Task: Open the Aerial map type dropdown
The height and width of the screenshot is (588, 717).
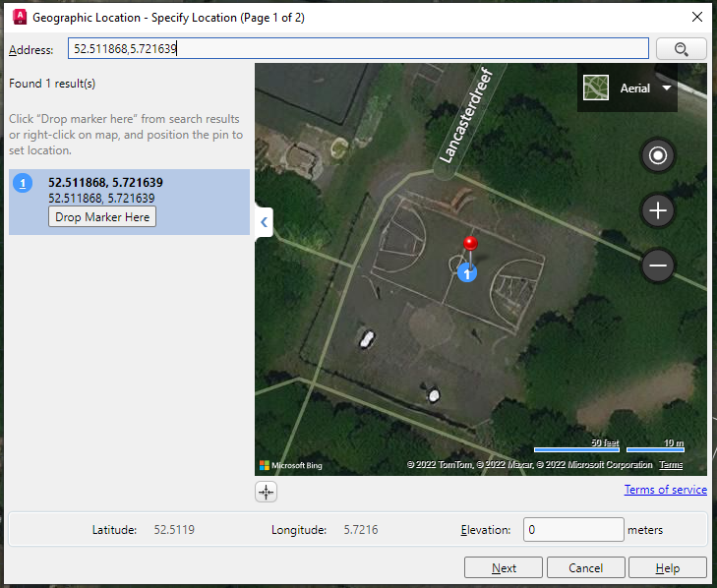Action: pyautogui.click(x=667, y=88)
